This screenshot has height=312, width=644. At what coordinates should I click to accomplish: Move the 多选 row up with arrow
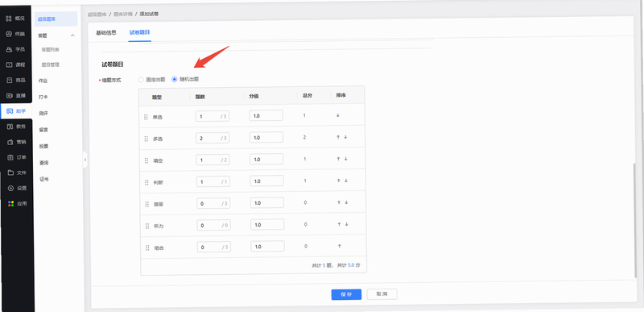338,137
